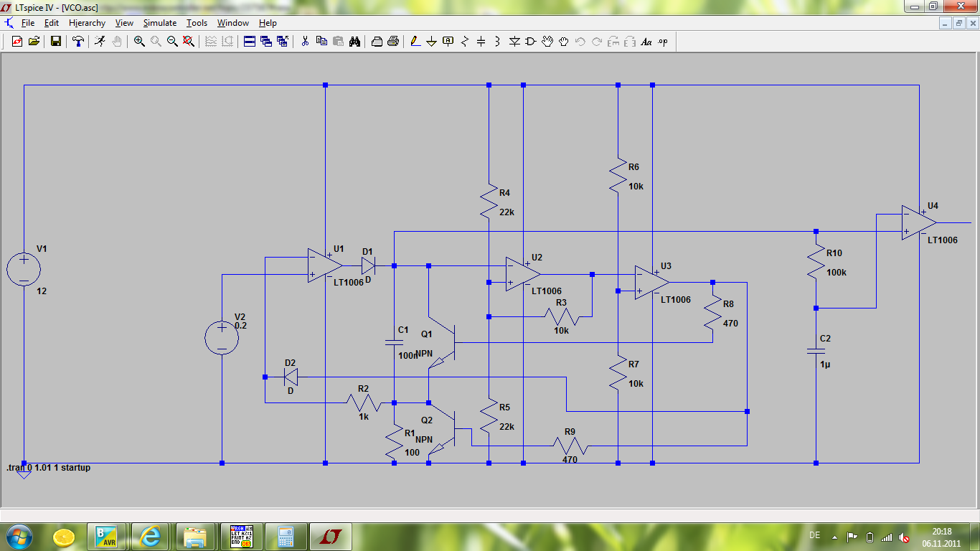
Task: Open Internet Explorer from the taskbar
Action: tap(151, 537)
